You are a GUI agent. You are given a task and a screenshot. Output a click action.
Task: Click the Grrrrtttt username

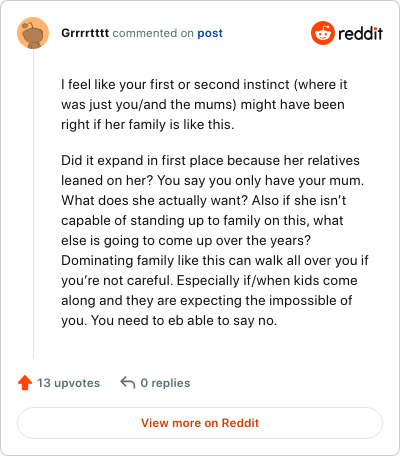tap(85, 33)
